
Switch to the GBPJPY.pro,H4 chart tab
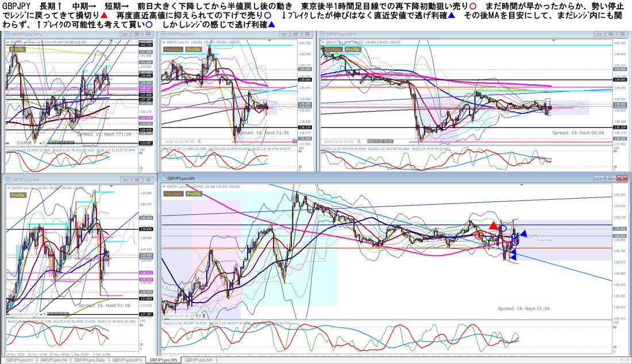54,360
